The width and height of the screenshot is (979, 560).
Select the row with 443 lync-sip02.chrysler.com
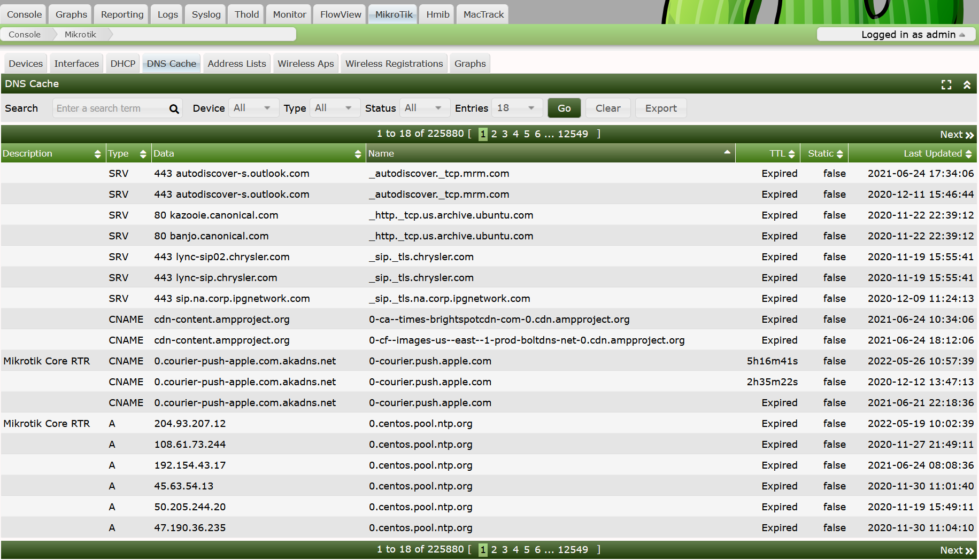pyautogui.click(x=489, y=256)
